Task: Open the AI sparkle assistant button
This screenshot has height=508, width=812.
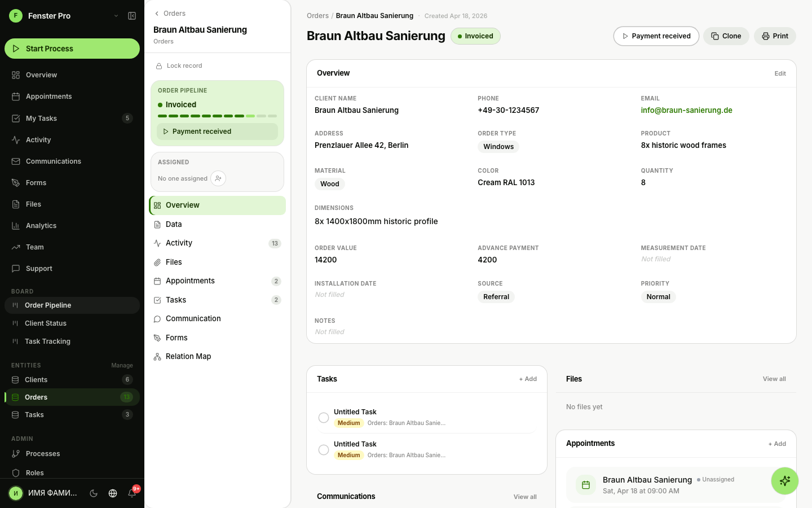Action: (x=784, y=481)
